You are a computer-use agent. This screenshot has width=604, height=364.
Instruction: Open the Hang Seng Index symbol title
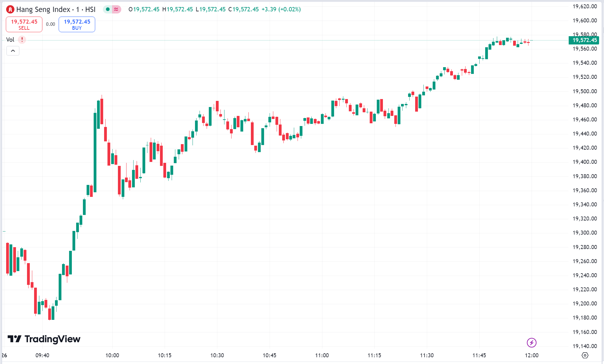click(x=56, y=10)
